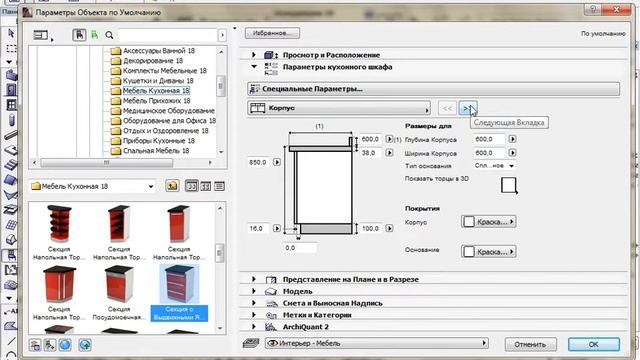Click the BIMcomponents globe icon at the bottom left

(x=65, y=345)
